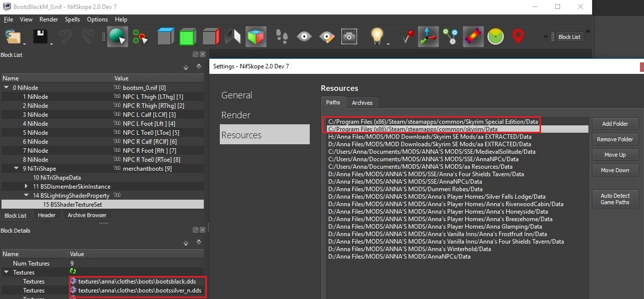Switch to the Header tab

pyautogui.click(x=47, y=215)
